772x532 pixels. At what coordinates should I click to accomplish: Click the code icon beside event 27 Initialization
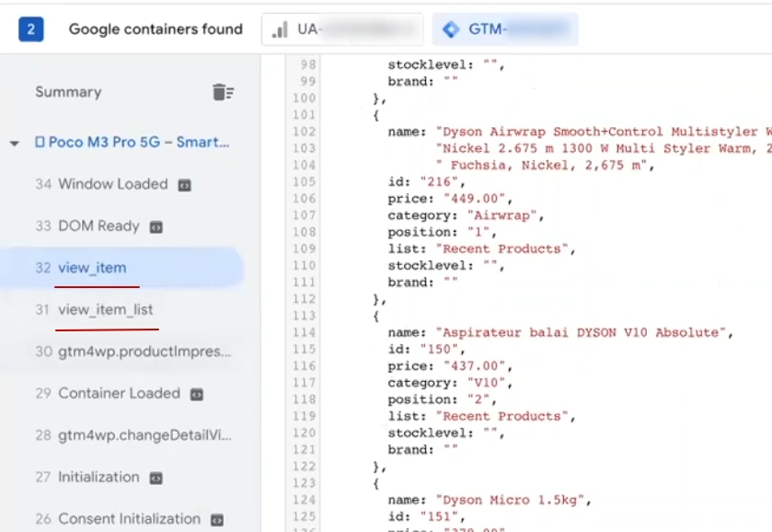(156, 479)
